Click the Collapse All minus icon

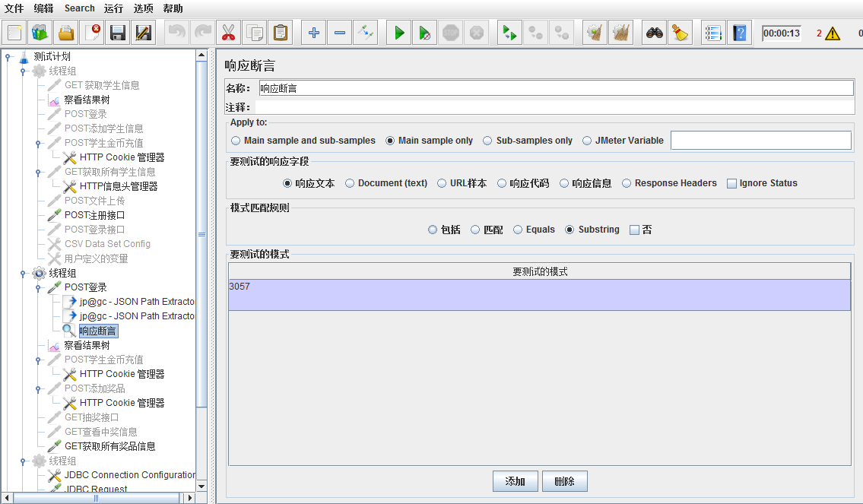[340, 33]
